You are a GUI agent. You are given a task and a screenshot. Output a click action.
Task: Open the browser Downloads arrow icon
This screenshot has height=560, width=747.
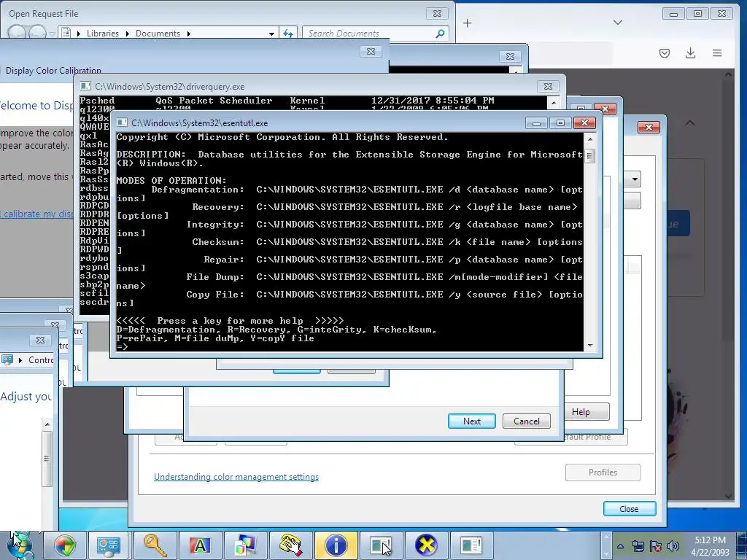(690, 52)
